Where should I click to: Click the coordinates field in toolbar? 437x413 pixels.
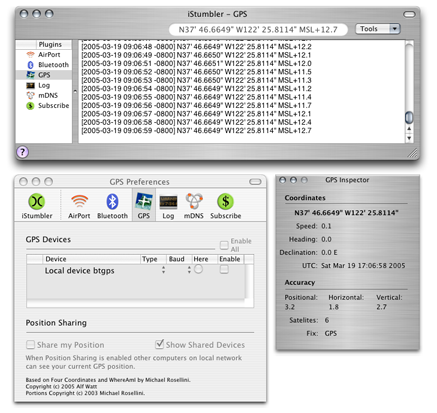click(x=258, y=30)
